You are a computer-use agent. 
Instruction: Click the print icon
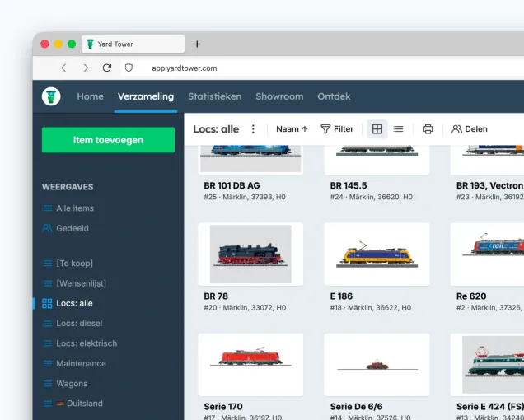[x=428, y=129]
